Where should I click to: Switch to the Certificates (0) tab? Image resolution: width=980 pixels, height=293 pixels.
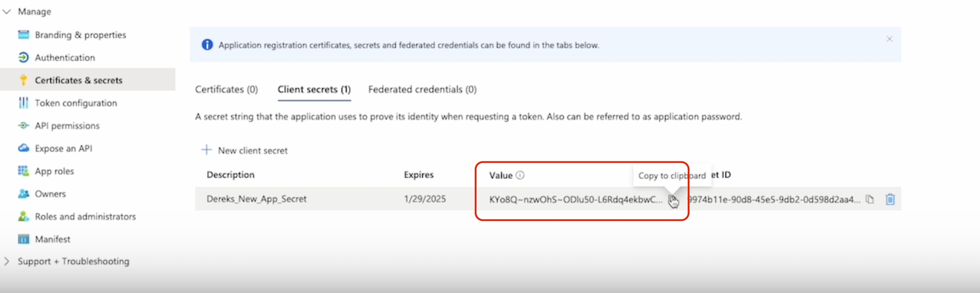click(x=226, y=90)
